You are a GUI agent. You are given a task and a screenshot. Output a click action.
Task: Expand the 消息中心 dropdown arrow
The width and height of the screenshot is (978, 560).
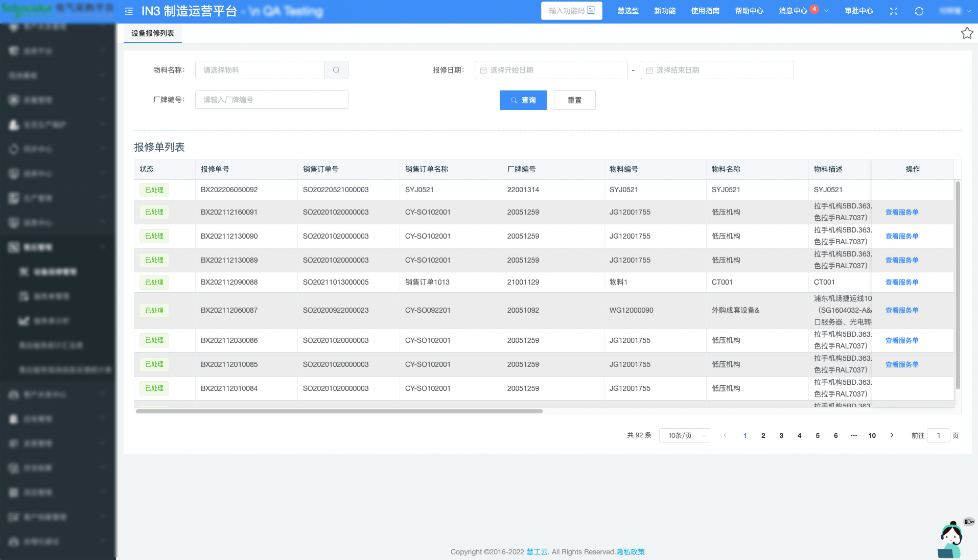(826, 11)
